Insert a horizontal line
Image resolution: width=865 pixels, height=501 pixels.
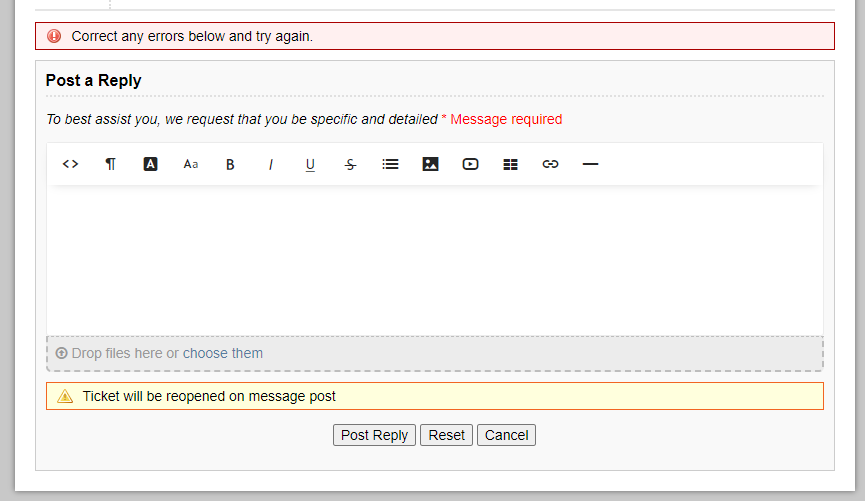590,164
